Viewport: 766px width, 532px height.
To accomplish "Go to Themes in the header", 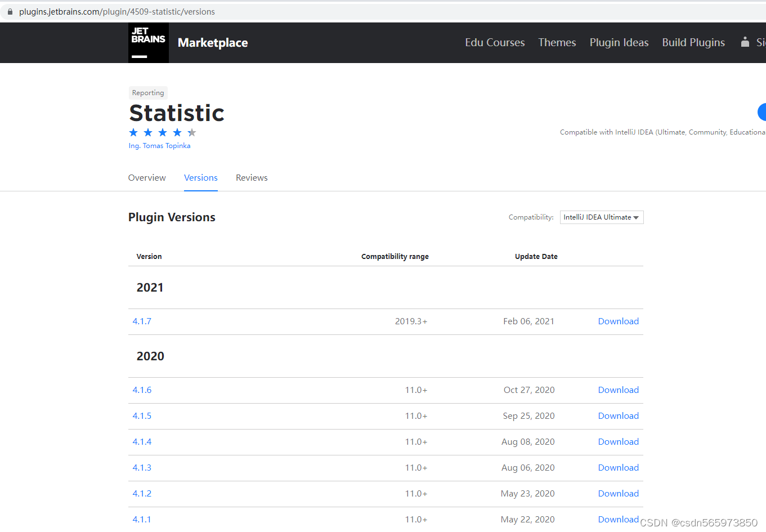I will [x=557, y=43].
